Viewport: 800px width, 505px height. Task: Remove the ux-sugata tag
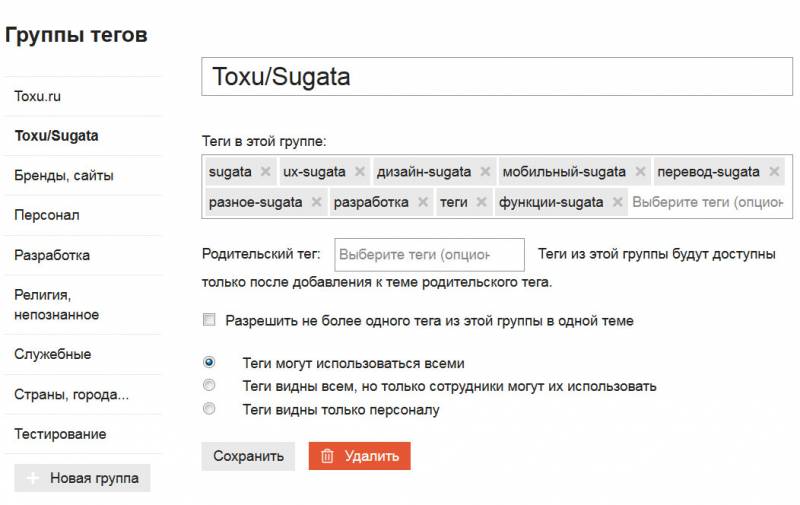coord(360,171)
